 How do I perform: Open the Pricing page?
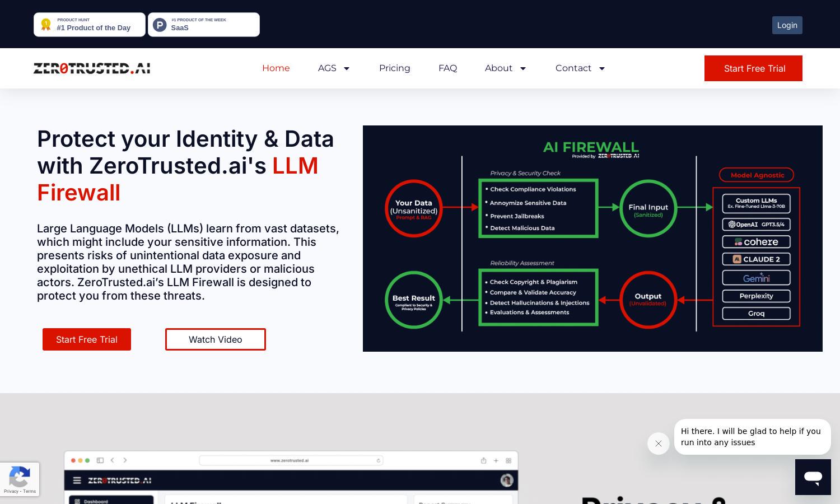pyautogui.click(x=395, y=68)
